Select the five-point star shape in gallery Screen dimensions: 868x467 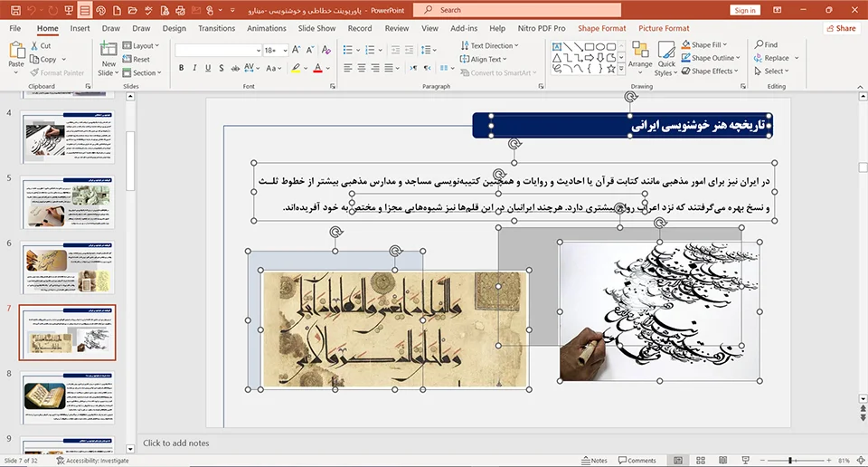click(611, 69)
